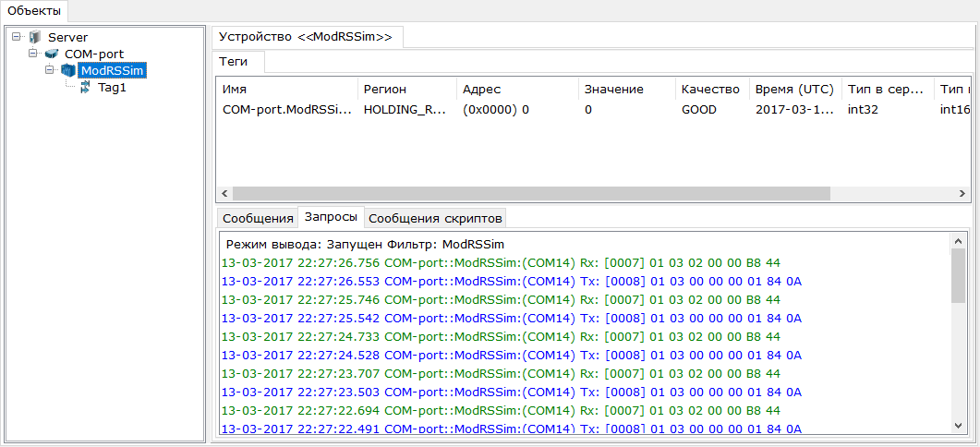
Task: Click the Тип в сер... column header
Action: 888,90
